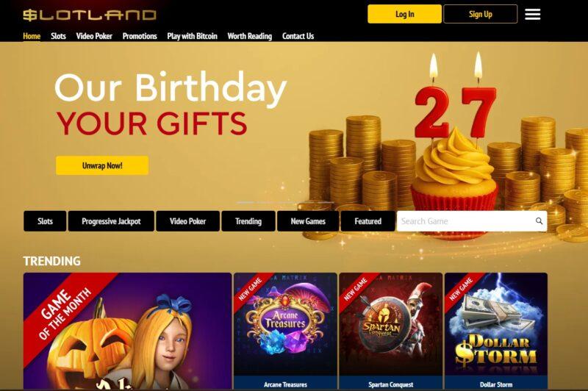
Task: Open the Worth Reading link
Action: pyautogui.click(x=249, y=36)
